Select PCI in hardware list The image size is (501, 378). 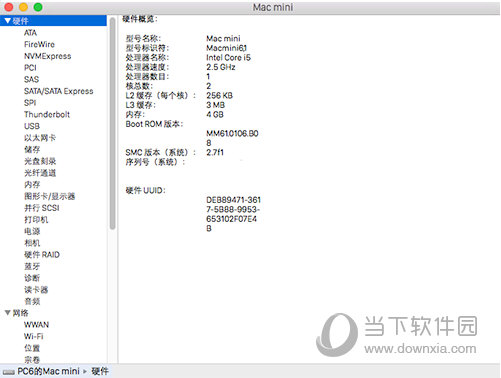point(30,68)
